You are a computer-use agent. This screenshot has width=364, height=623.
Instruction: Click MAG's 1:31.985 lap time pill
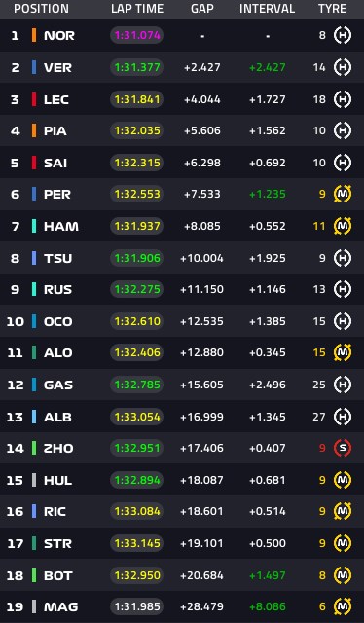pos(136,606)
